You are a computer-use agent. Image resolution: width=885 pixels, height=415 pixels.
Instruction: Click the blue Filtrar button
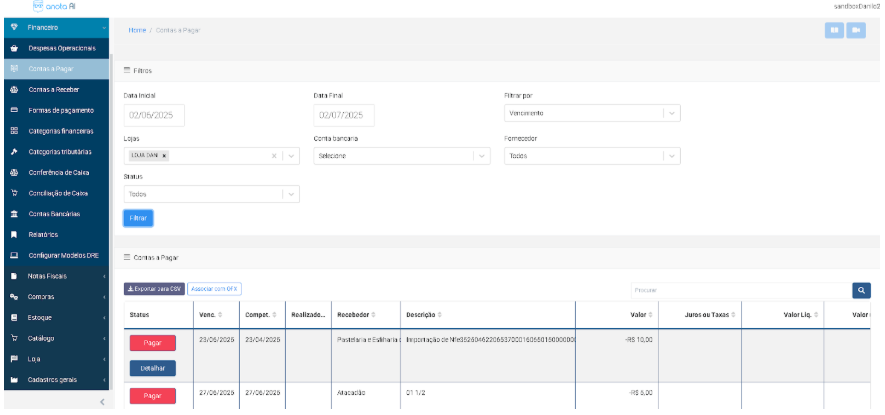[x=138, y=218]
